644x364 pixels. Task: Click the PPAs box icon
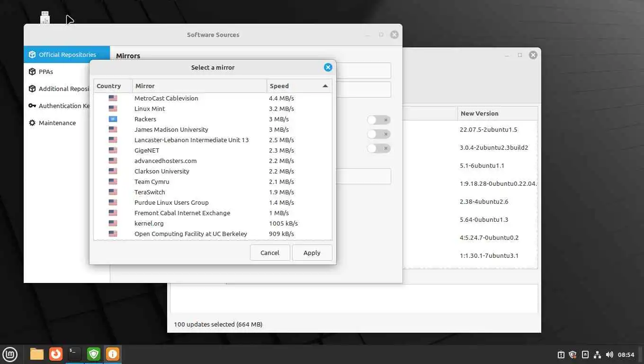point(32,72)
